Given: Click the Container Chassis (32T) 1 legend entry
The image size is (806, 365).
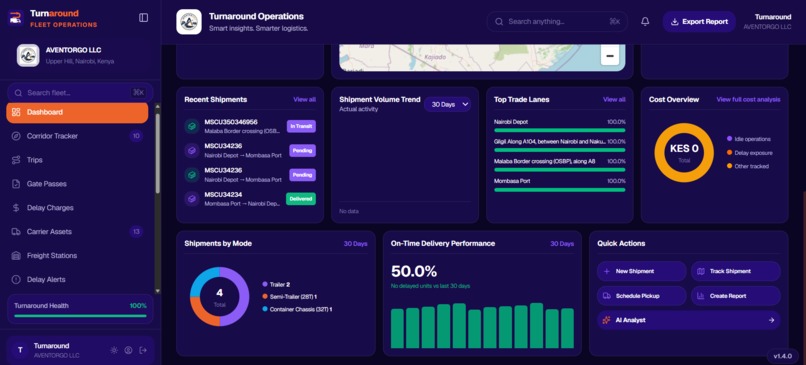Looking at the screenshot, I should (297, 309).
